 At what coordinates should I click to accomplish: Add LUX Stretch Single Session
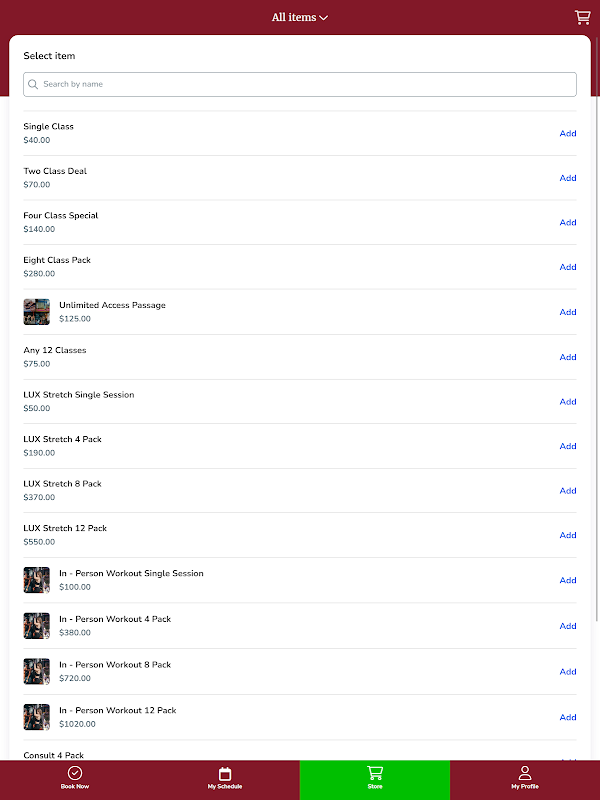[568, 402]
